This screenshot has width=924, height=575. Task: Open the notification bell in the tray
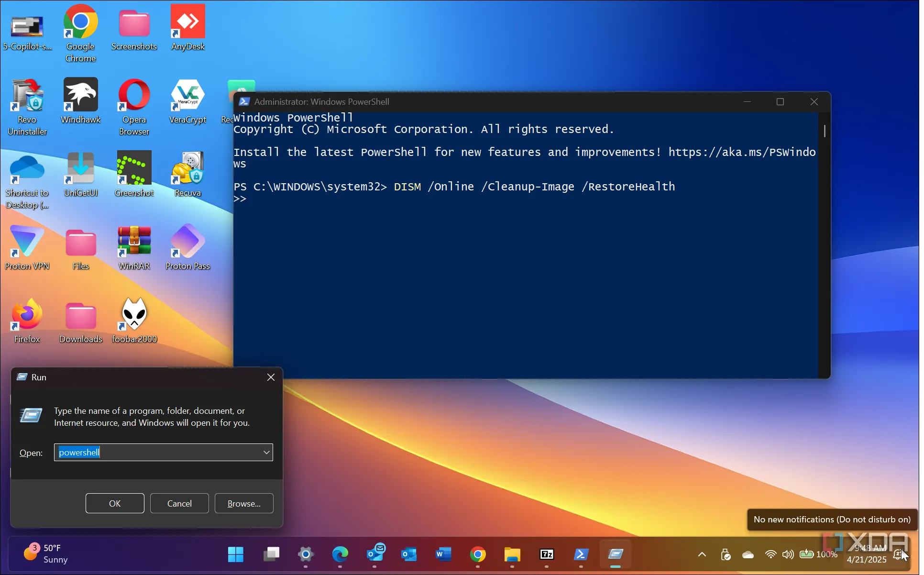click(898, 554)
